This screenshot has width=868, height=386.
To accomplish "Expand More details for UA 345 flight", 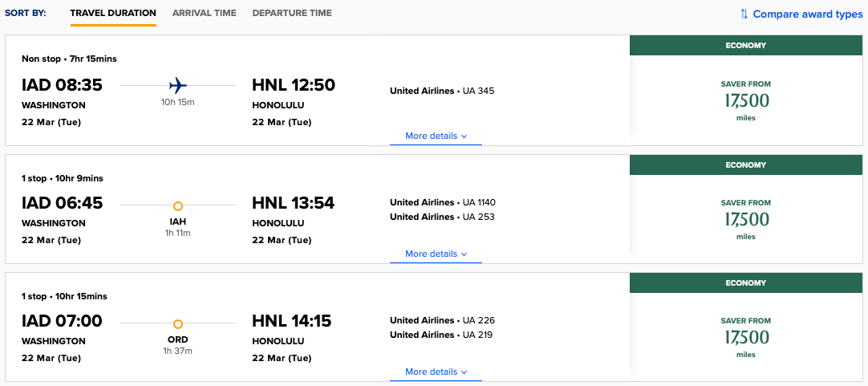I will [436, 136].
